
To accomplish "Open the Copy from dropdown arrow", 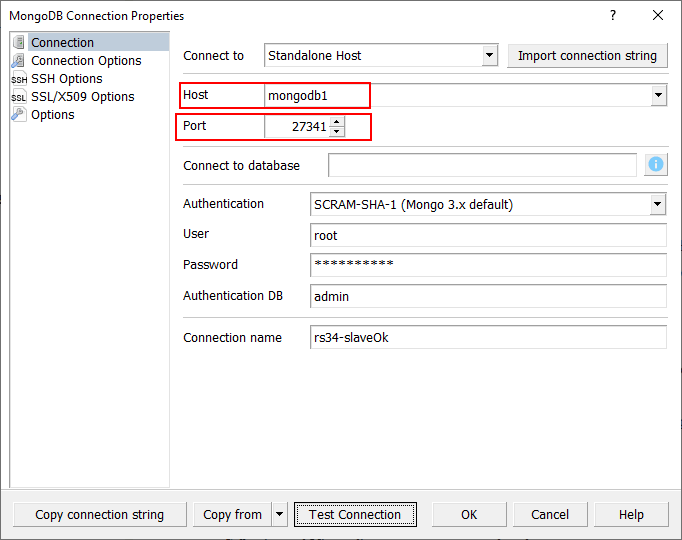I will pyautogui.click(x=279, y=515).
